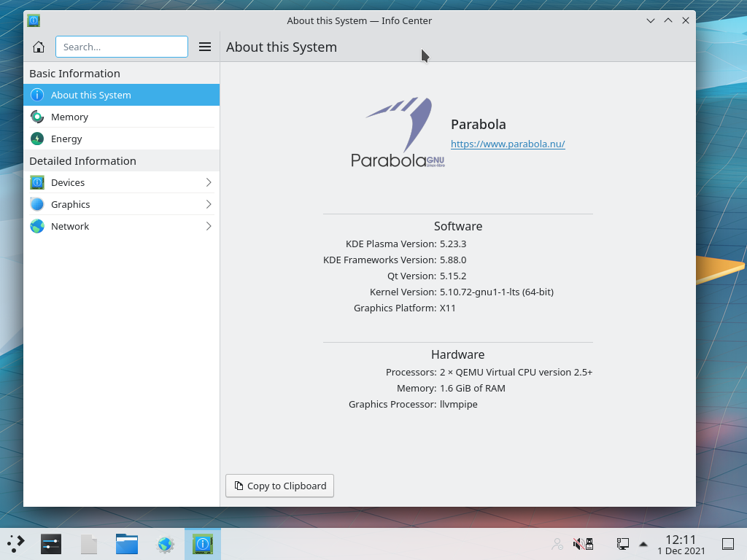The image size is (747, 560).
Task: Click the Network globe icon
Action: 37,226
